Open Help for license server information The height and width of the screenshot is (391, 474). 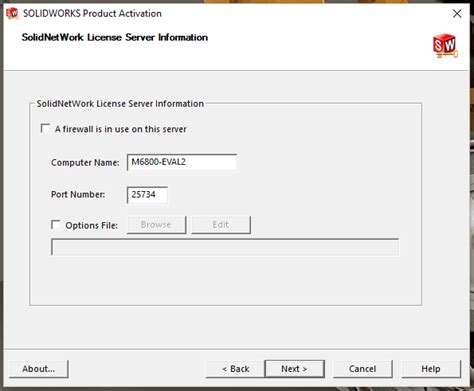(x=431, y=369)
